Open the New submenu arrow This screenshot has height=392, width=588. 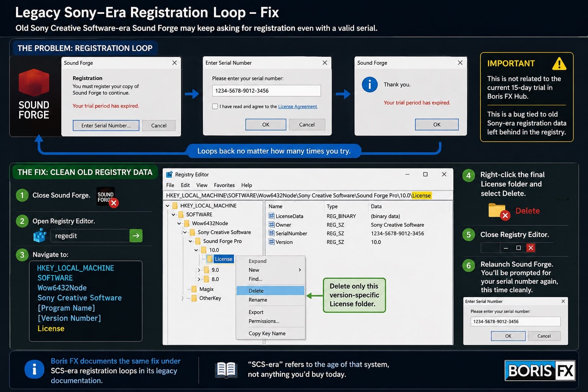300,270
